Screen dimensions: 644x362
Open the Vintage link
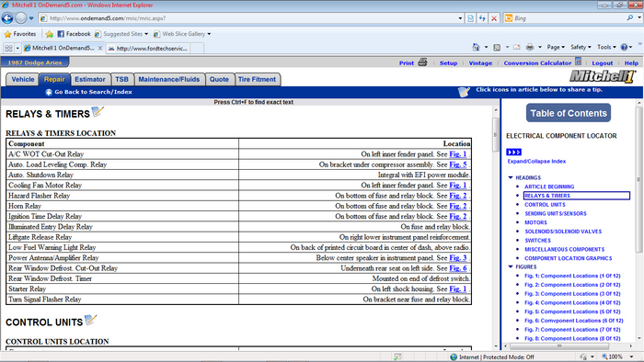point(480,63)
